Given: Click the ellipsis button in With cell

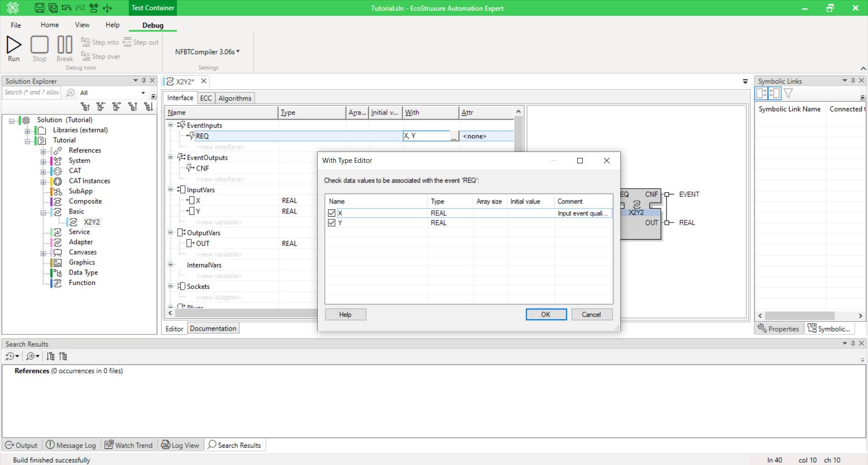Looking at the screenshot, I should coord(453,137).
